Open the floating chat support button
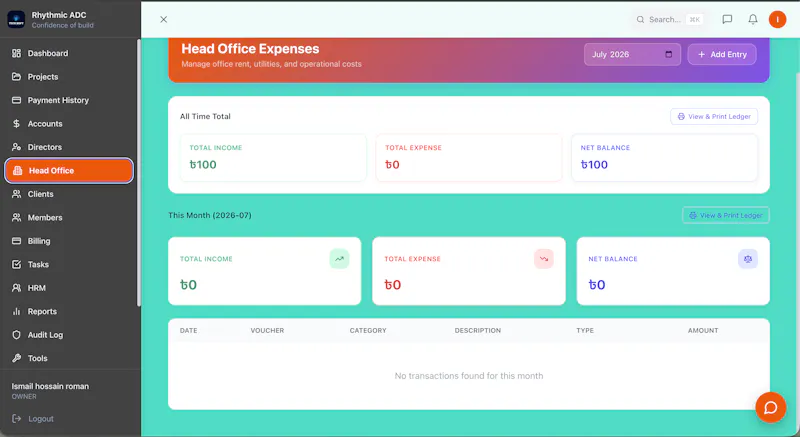 (x=770, y=407)
